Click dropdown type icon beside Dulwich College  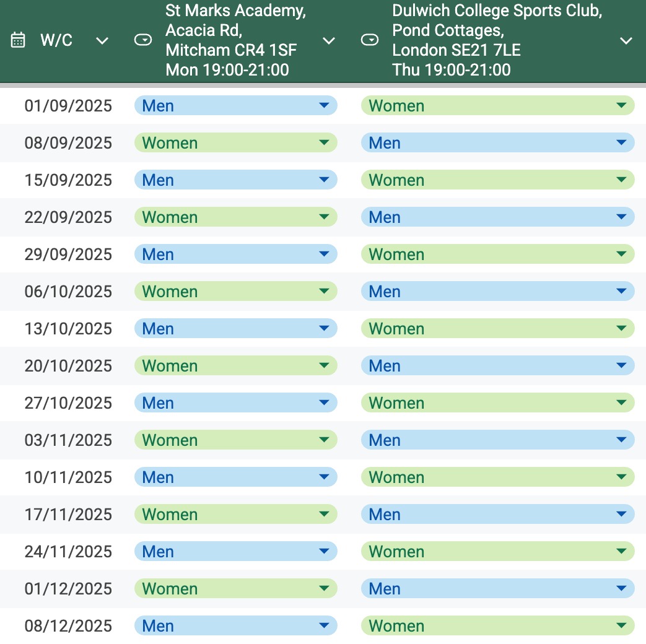tap(370, 41)
